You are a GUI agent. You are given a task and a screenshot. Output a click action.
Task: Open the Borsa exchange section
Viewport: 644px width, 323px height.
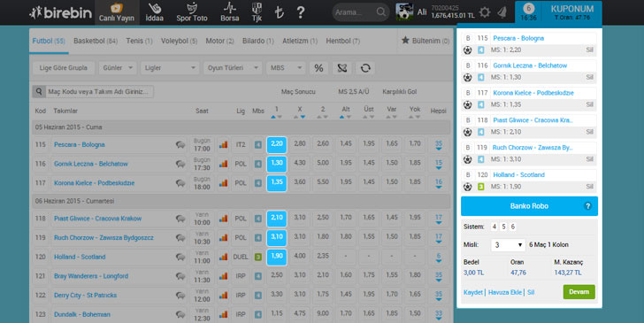click(x=230, y=12)
